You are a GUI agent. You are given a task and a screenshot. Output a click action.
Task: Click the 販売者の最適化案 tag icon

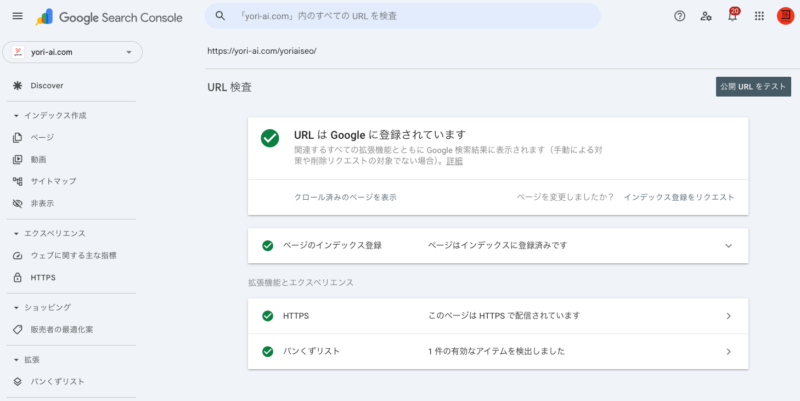point(17,330)
